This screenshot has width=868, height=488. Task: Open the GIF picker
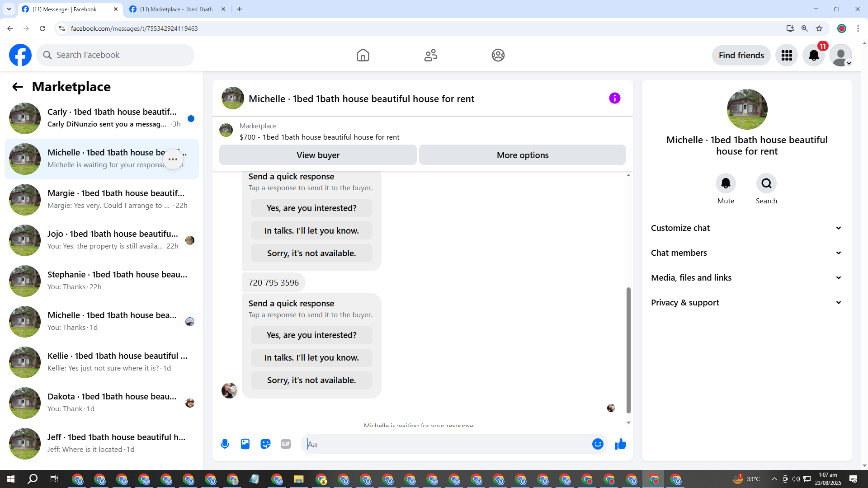[x=286, y=444]
